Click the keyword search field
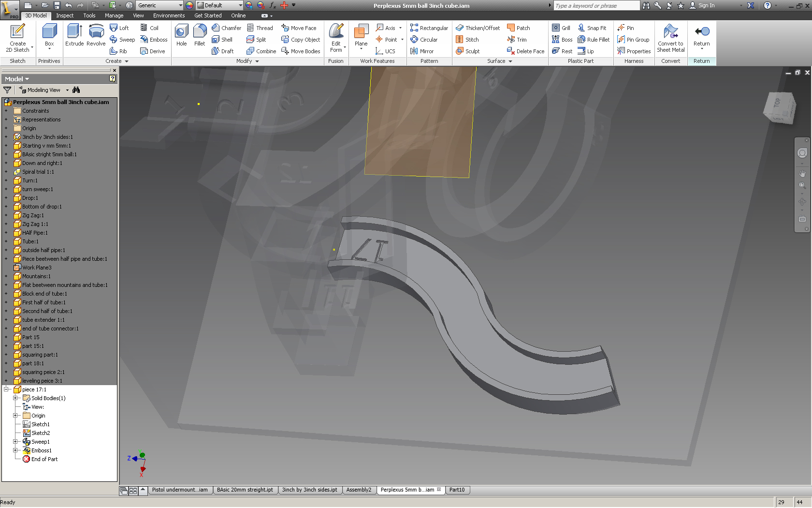The width and height of the screenshot is (812, 508). pos(596,5)
